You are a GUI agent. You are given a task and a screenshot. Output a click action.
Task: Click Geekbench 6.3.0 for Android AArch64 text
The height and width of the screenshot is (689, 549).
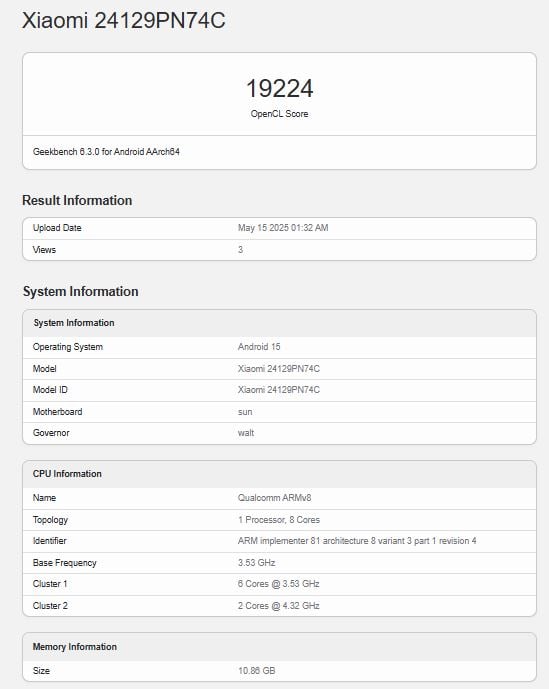[x=106, y=152]
